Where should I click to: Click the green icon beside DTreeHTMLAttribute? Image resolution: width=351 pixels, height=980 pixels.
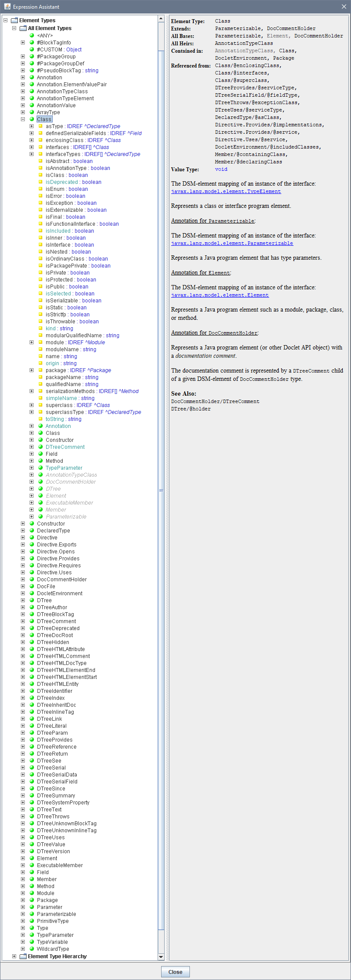(32, 649)
